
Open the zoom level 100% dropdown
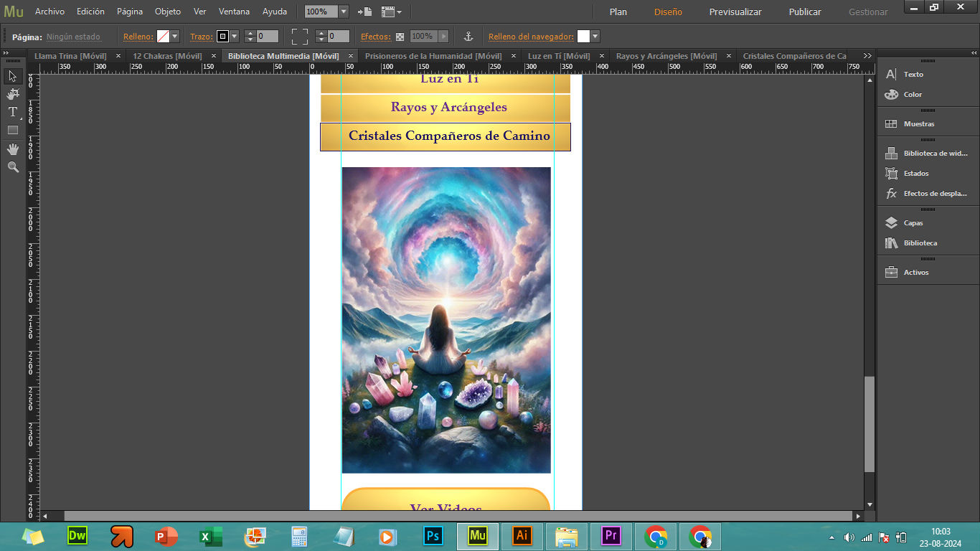tap(343, 12)
